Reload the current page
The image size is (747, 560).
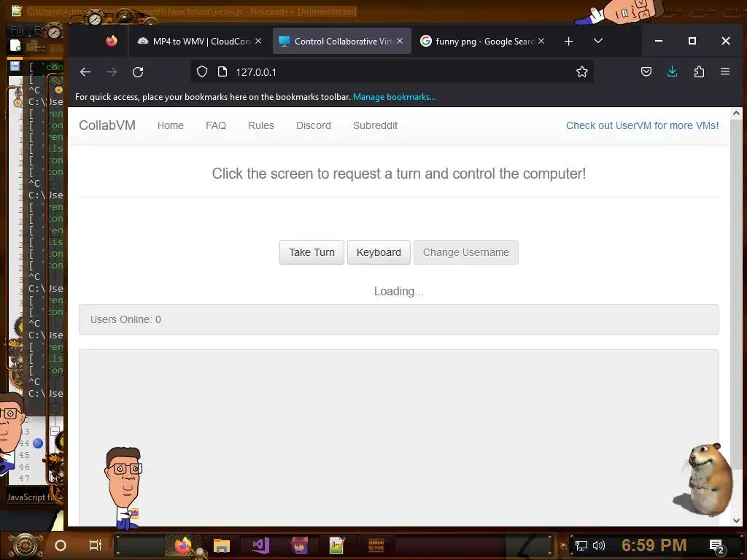click(138, 72)
